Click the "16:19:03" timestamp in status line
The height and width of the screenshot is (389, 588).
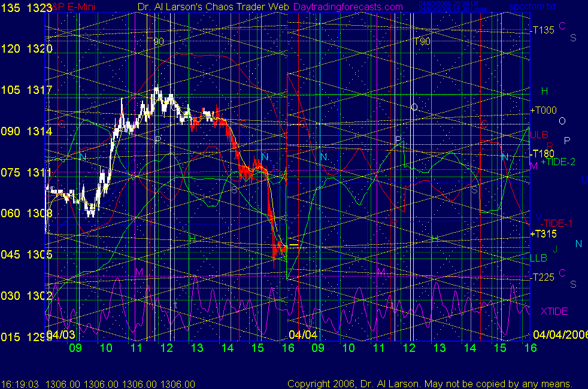(20, 384)
